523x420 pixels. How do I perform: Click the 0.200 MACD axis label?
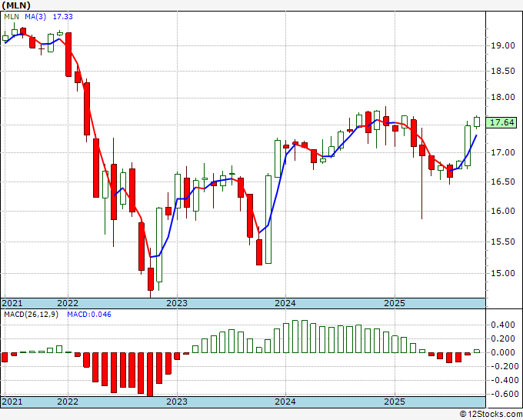(503, 339)
